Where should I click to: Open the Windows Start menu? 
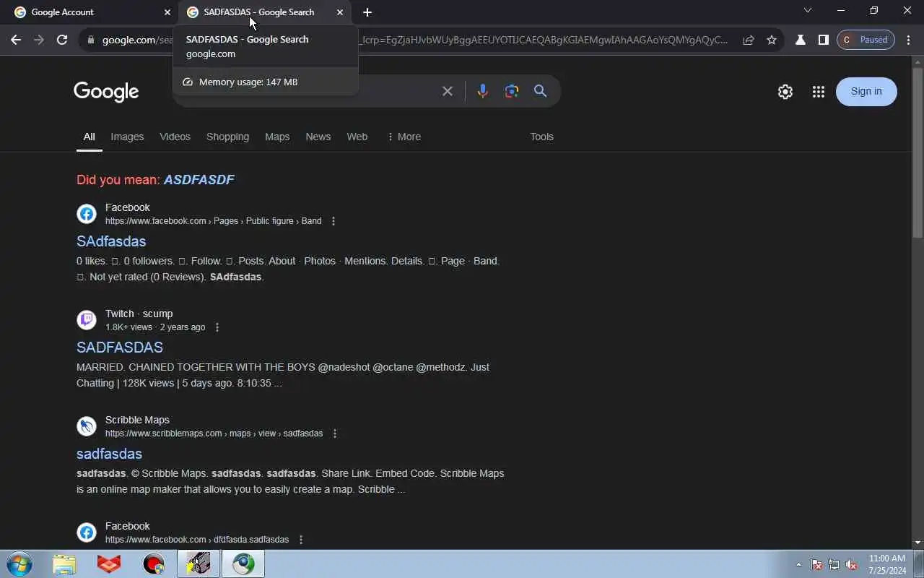click(x=19, y=564)
